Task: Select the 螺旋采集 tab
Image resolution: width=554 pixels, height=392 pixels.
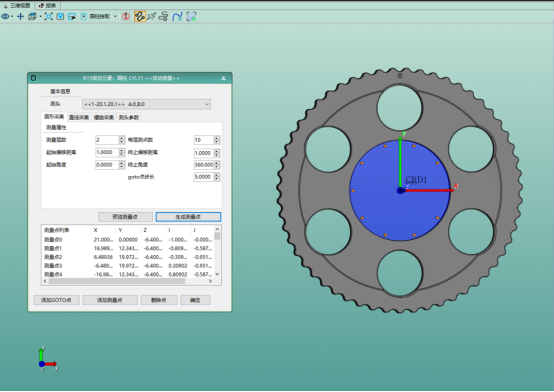Action: 104,117
